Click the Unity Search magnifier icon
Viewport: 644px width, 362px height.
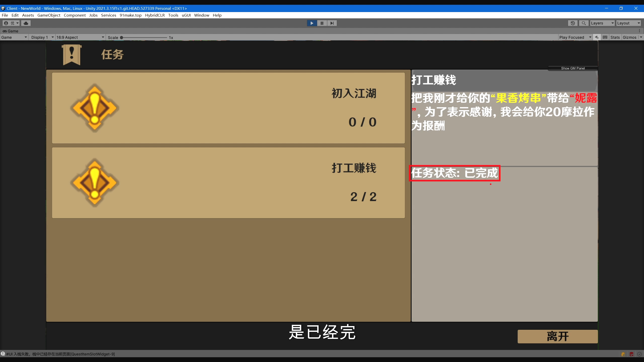[x=584, y=23]
